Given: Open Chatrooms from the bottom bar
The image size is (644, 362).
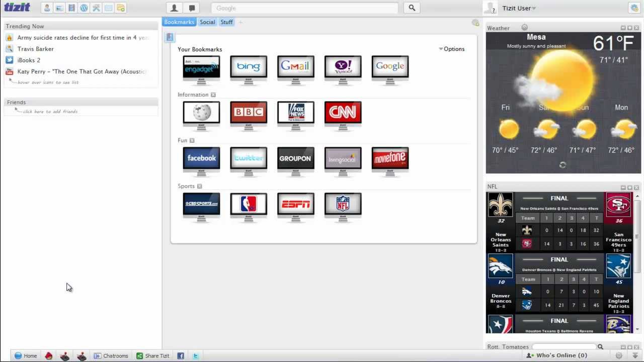Looking at the screenshot, I should coord(111,355).
